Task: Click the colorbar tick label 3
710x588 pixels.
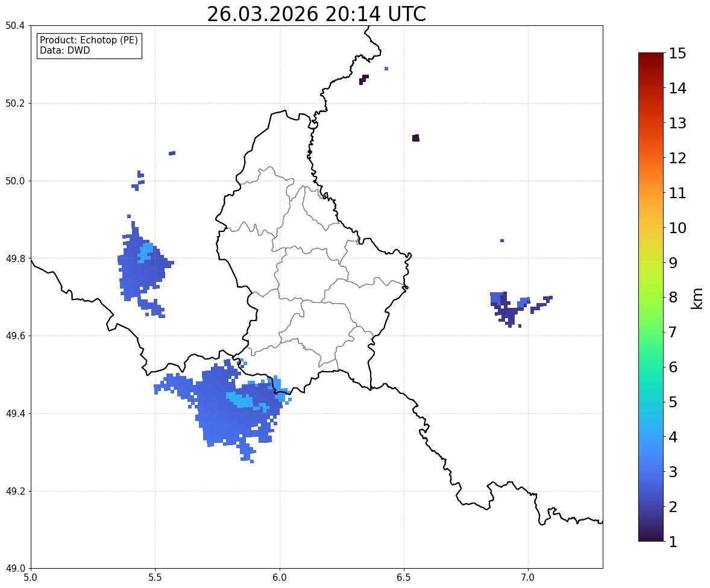Action: click(x=673, y=472)
